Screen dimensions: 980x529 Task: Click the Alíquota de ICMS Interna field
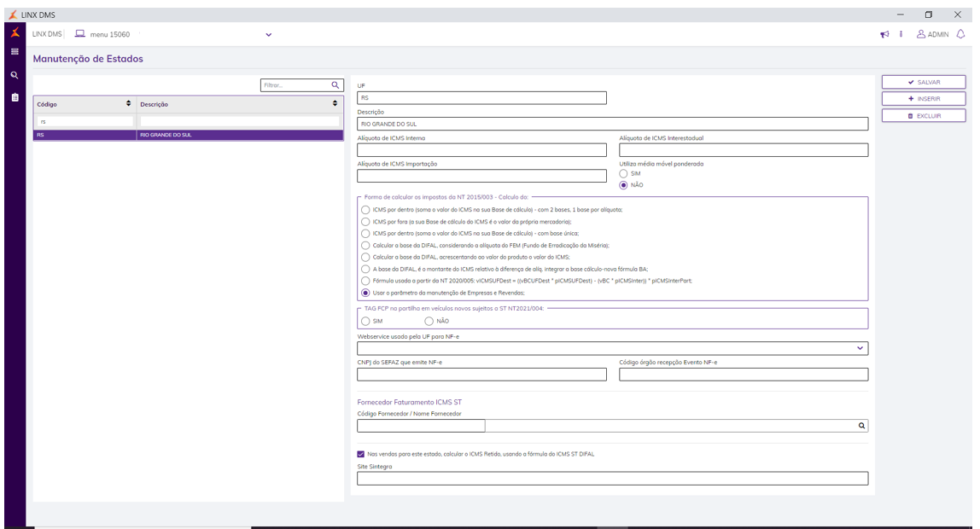[x=481, y=150]
